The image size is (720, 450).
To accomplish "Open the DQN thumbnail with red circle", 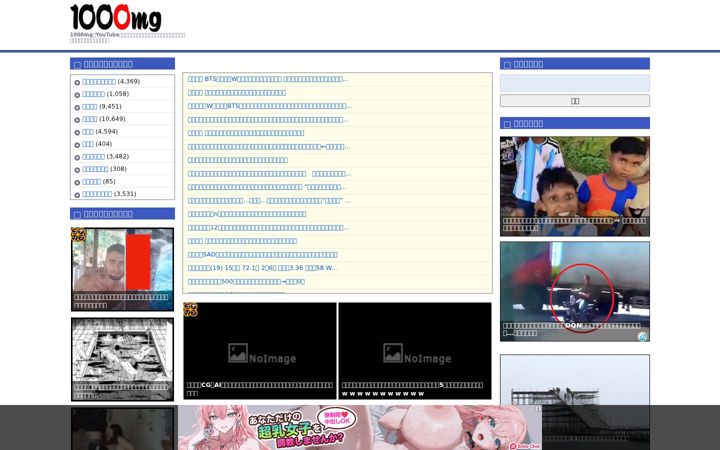I will (574, 292).
